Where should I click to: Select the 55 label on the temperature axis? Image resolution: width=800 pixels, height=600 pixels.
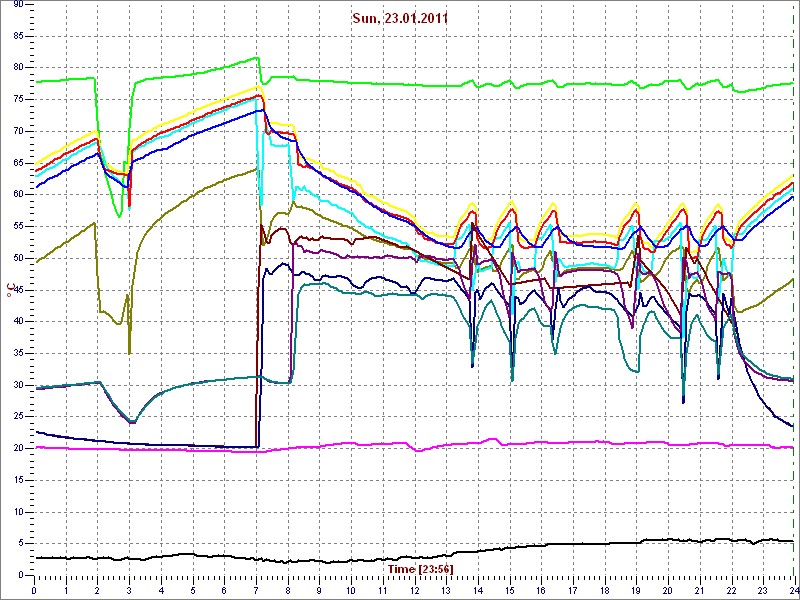[x=18, y=226]
